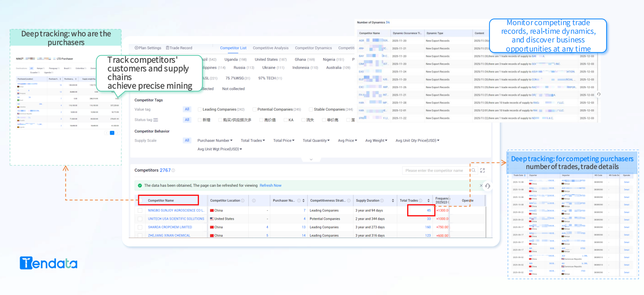Image resolution: width=644 pixels, height=295 pixels.
Task: Click the Refresh Now link
Action: pos(270,185)
